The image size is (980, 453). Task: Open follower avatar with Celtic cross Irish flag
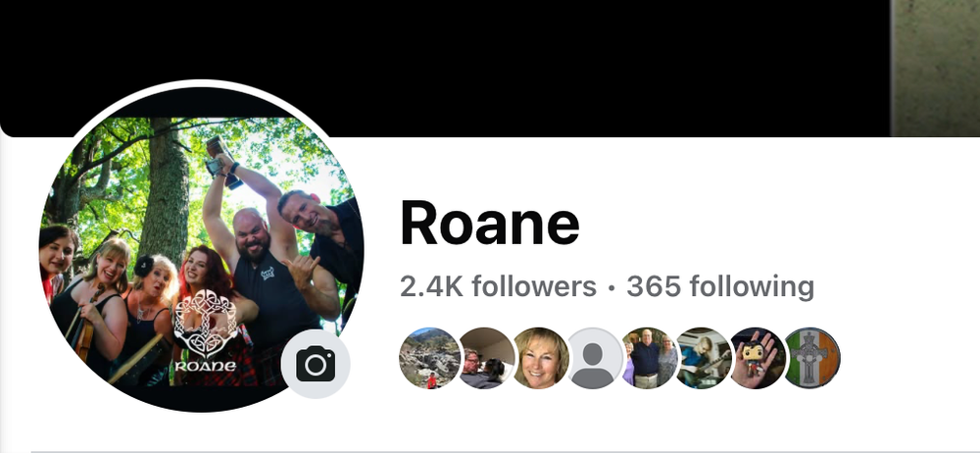(811, 358)
